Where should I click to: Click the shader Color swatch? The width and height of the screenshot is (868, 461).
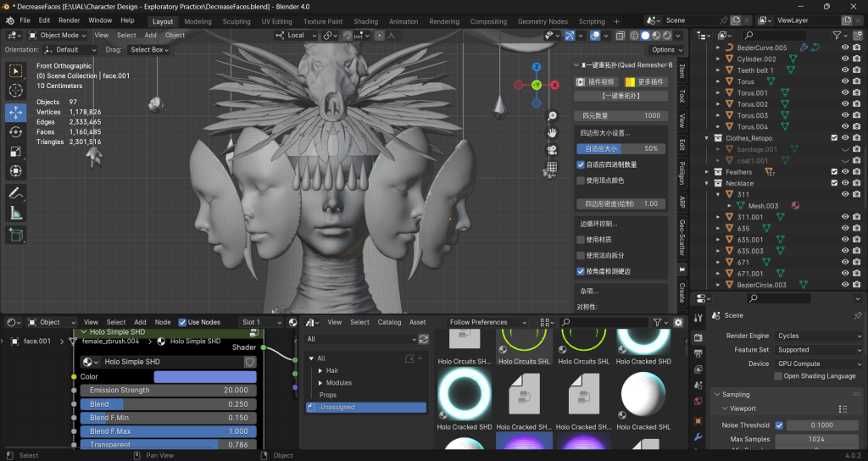pos(205,377)
